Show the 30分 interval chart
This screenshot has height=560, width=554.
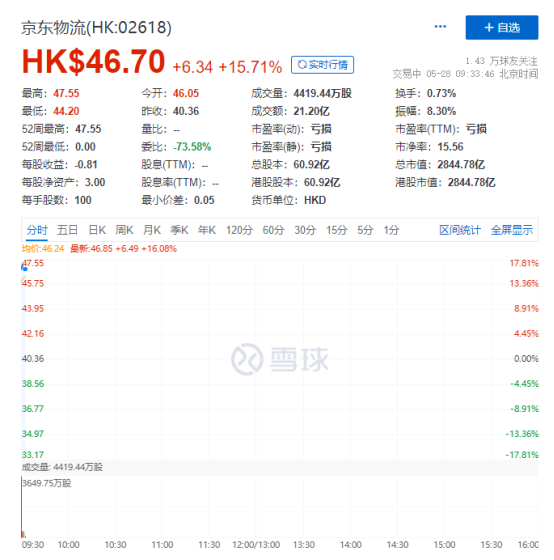[305, 230]
